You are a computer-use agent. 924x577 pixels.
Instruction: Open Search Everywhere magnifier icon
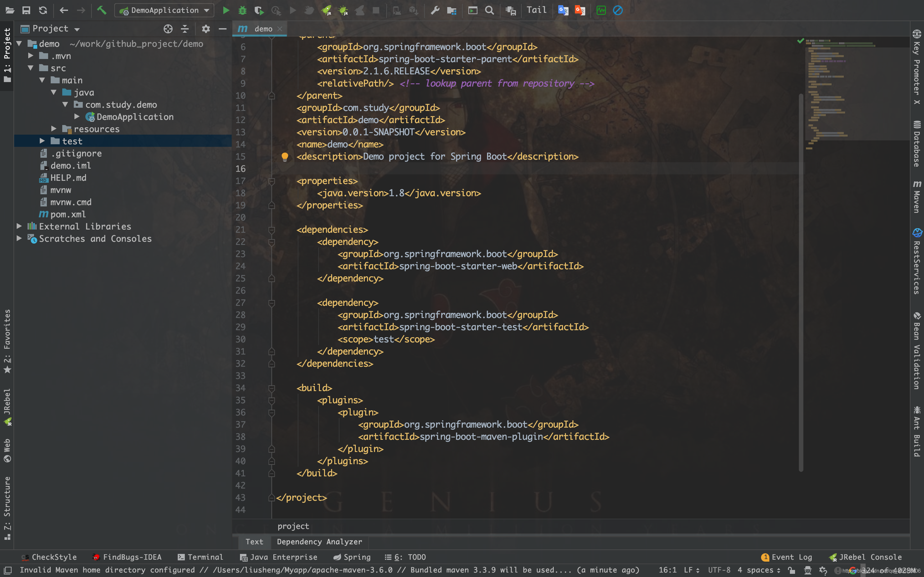489,10
